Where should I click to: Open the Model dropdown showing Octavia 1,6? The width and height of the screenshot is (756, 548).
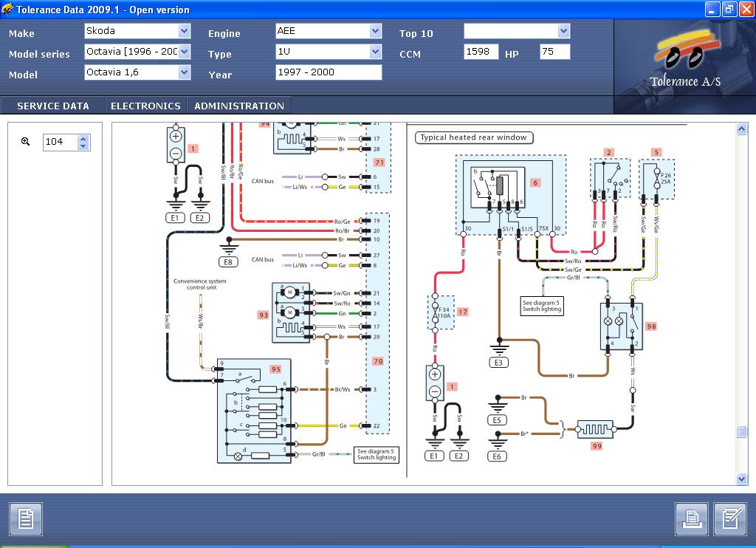pos(184,72)
